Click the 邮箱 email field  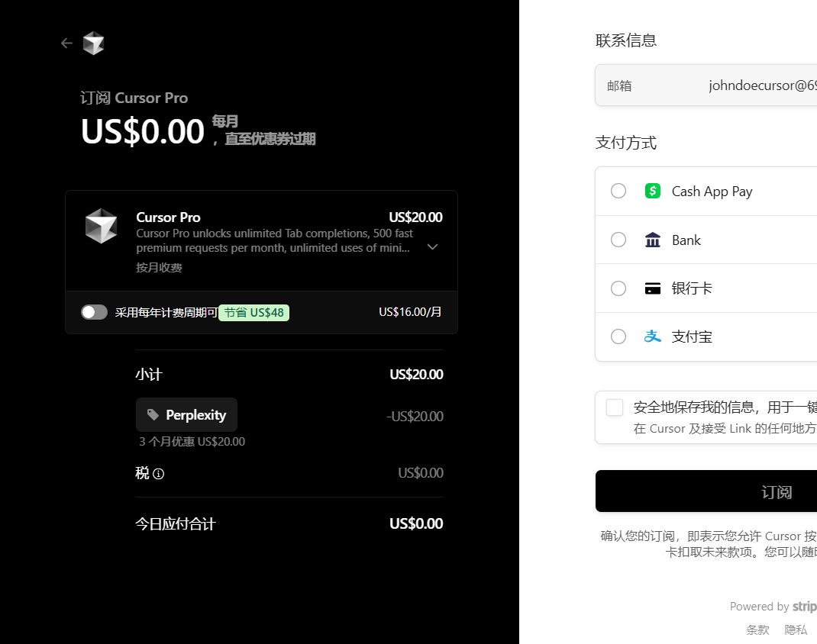(x=706, y=85)
